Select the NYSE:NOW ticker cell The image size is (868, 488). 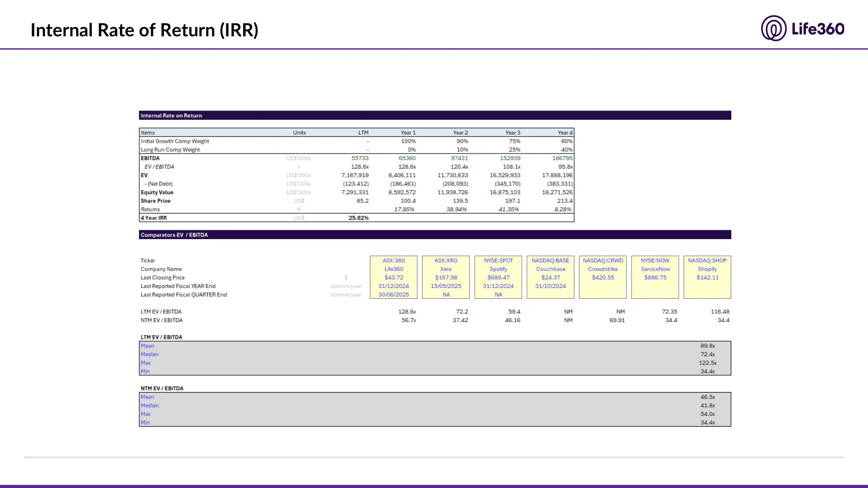(655, 261)
